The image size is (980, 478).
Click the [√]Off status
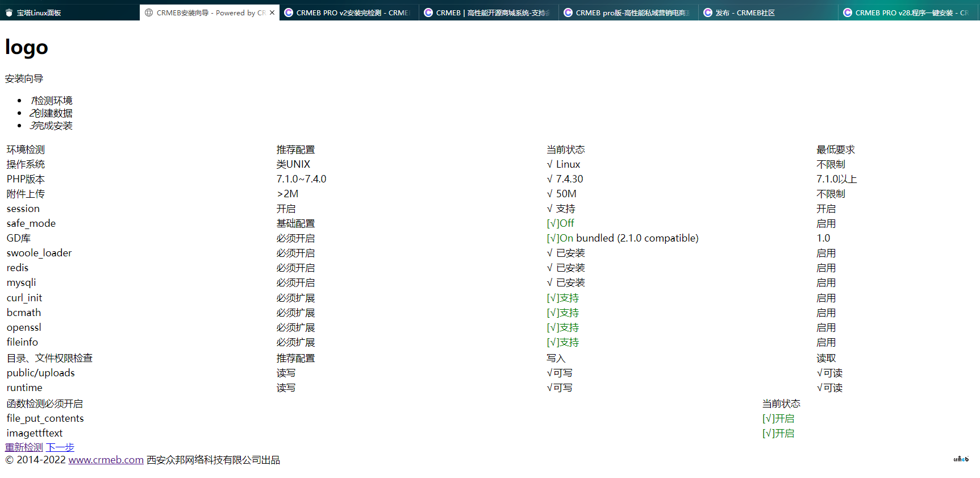click(x=560, y=223)
